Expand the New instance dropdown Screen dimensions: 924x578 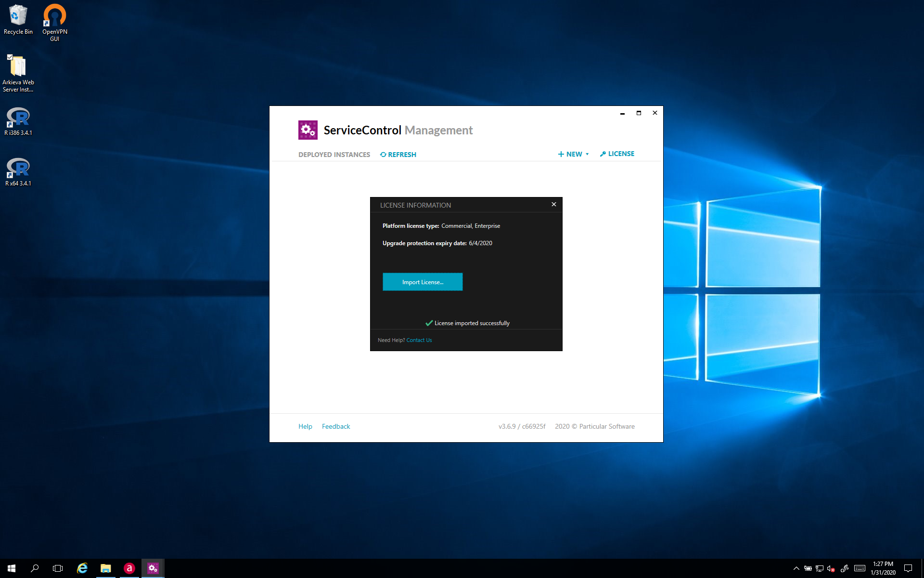click(573, 154)
